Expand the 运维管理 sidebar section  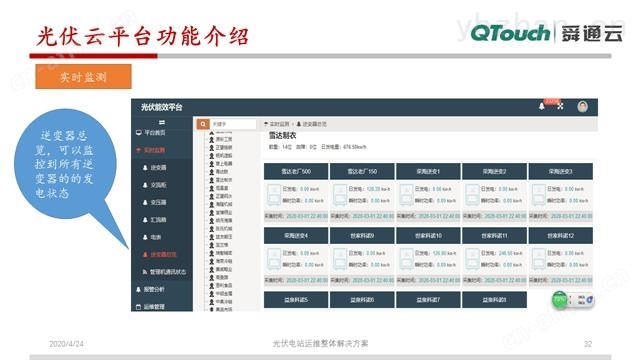(150, 307)
